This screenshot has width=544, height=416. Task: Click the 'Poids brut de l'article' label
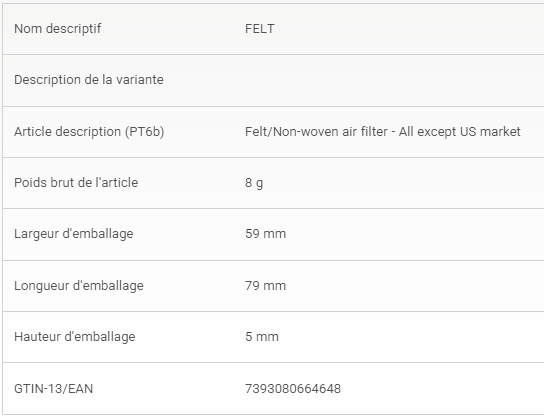[76, 182]
